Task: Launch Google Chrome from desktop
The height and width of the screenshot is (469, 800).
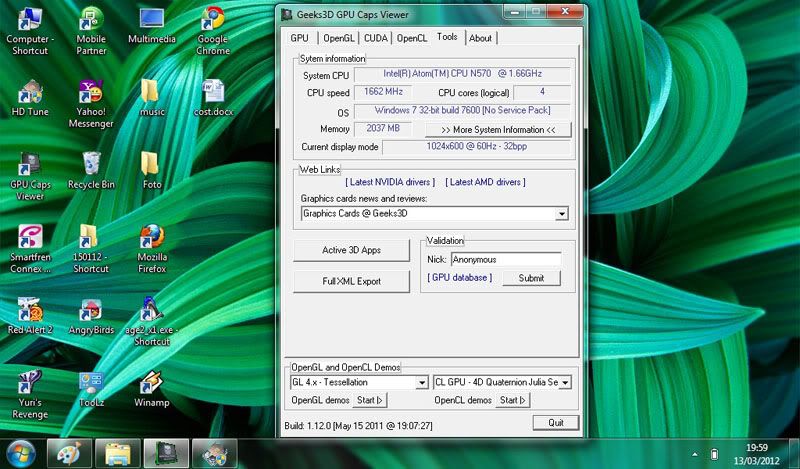Action: pos(213,32)
